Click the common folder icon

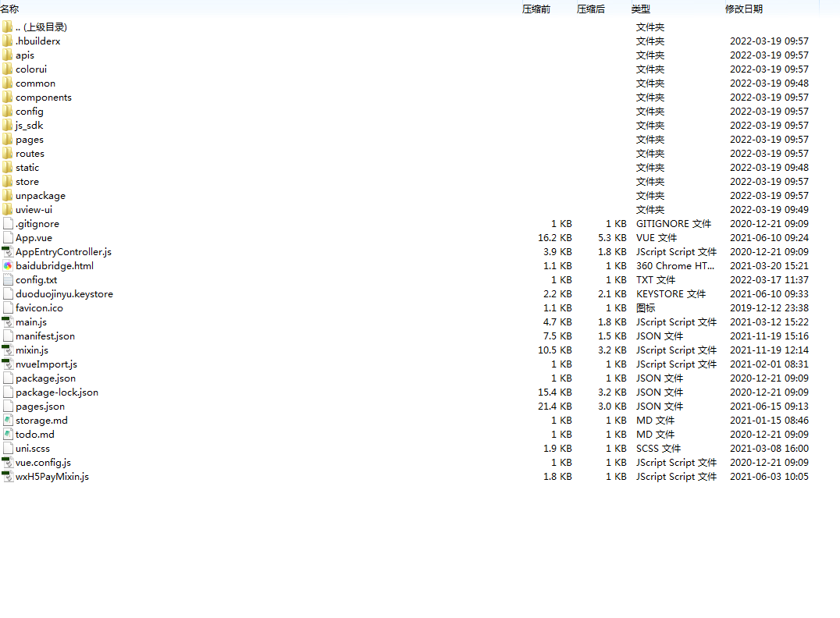pyautogui.click(x=8, y=83)
